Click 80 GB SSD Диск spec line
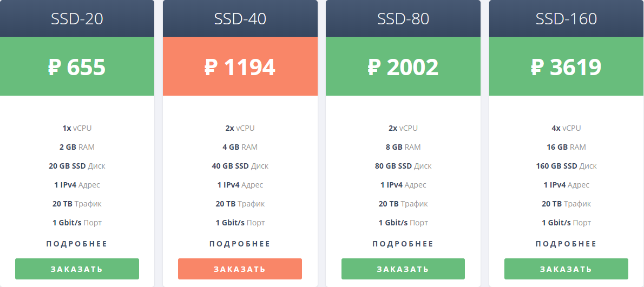This screenshot has height=287, width=644. point(403,166)
